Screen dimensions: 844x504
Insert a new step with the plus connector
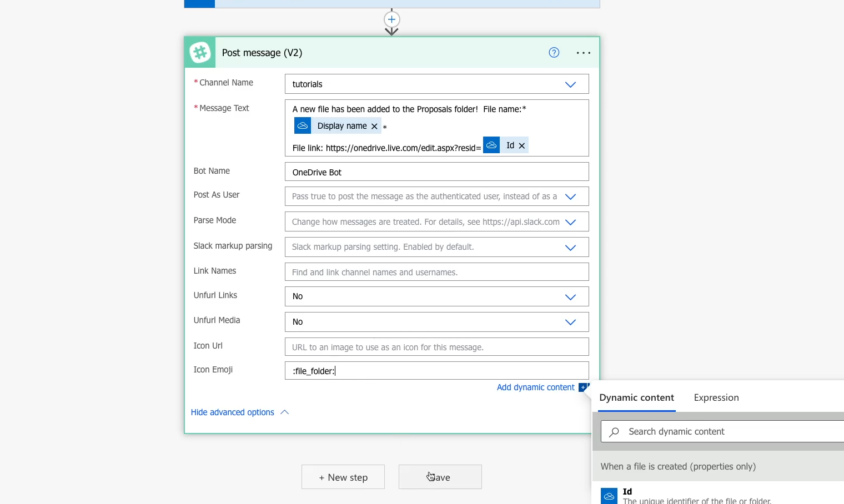[391, 19]
